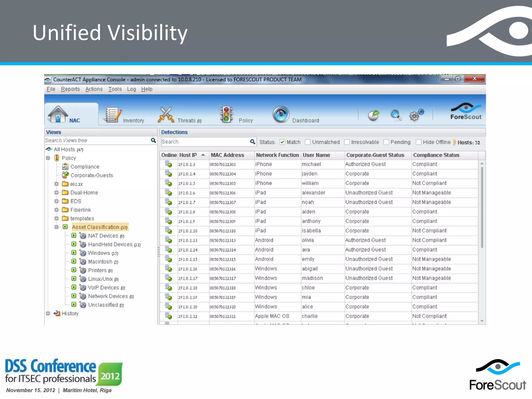The height and width of the screenshot is (399, 532).
Task: Open the Tools menu
Action: (115, 89)
